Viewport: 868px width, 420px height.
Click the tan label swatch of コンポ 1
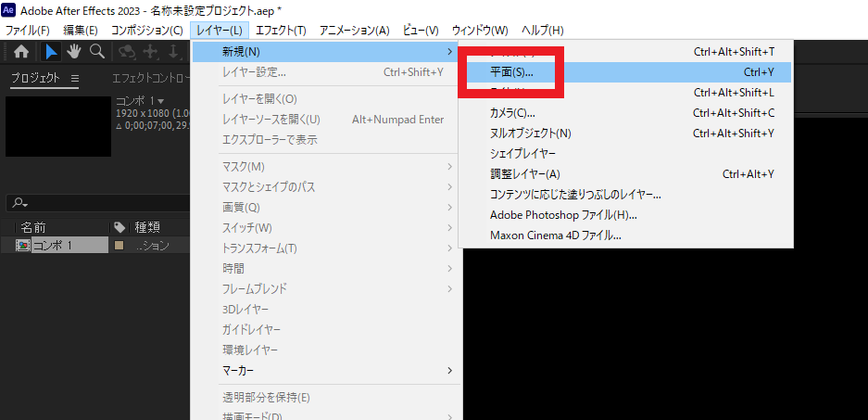point(119,246)
